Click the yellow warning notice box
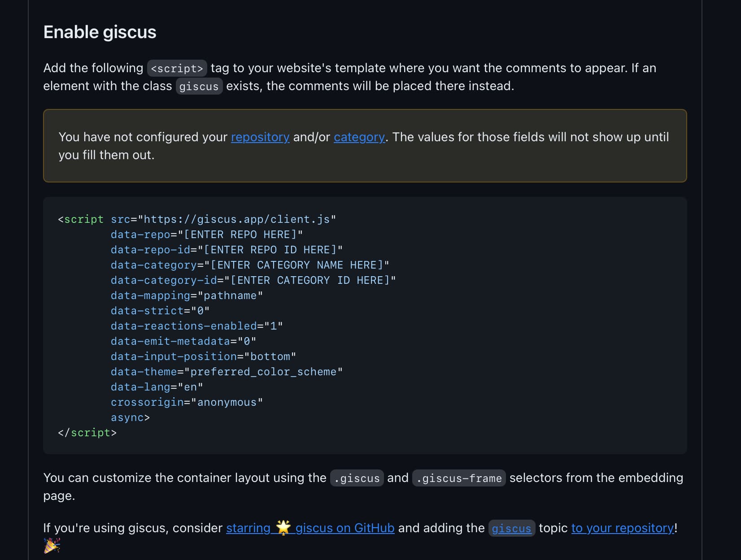This screenshot has height=560, width=741. pos(365,145)
